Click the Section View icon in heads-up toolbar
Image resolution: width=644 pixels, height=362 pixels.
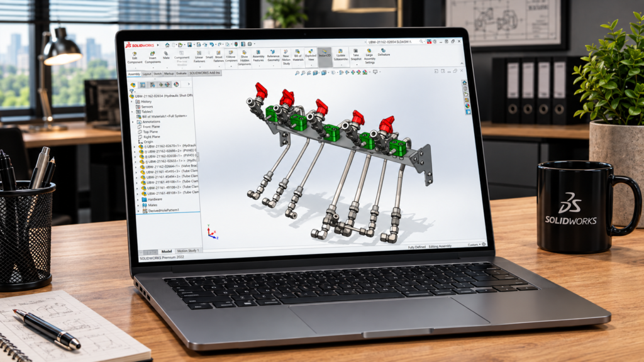click(316, 73)
